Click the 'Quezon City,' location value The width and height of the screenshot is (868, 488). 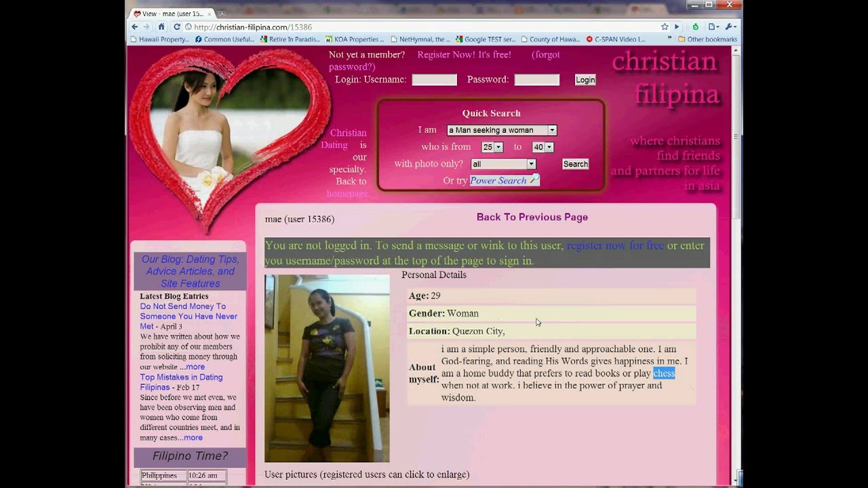tap(479, 331)
